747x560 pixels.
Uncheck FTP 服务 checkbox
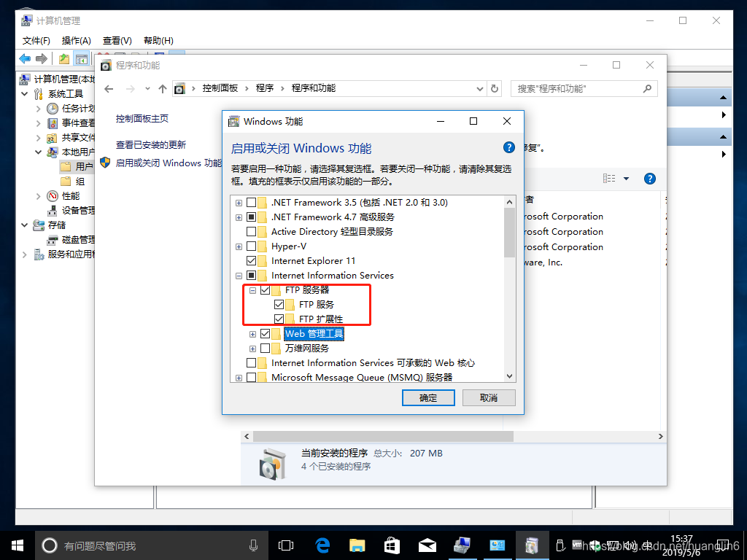(x=279, y=305)
